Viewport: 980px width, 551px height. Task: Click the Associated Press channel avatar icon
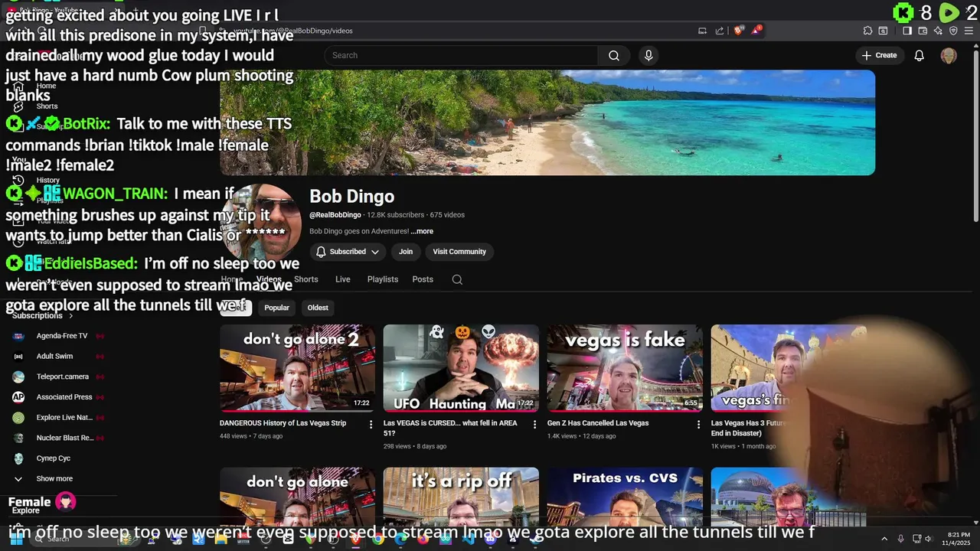click(x=18, y=397)
